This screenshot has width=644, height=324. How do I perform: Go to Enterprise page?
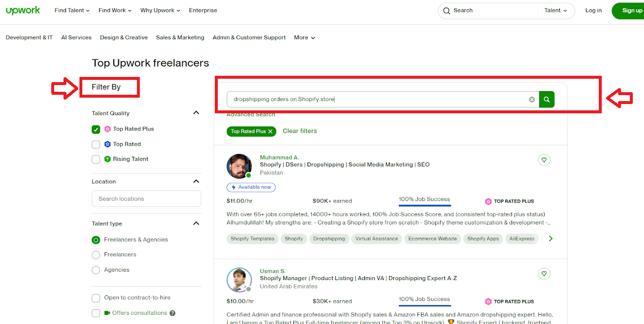click(203, 10)
